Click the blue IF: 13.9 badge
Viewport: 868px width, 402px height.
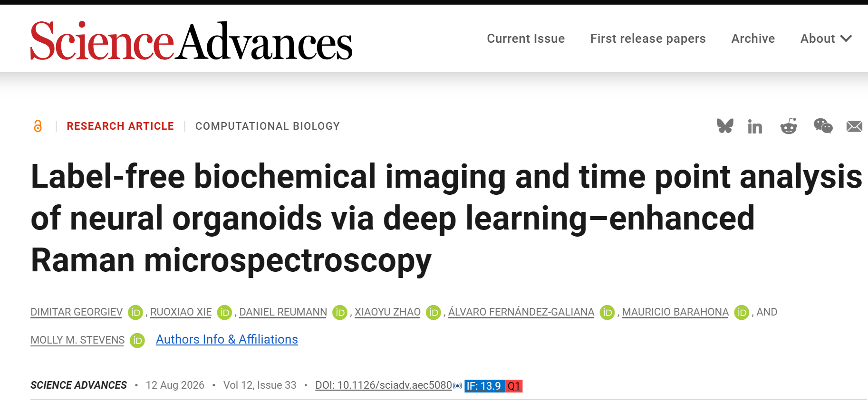coord(484,386)
